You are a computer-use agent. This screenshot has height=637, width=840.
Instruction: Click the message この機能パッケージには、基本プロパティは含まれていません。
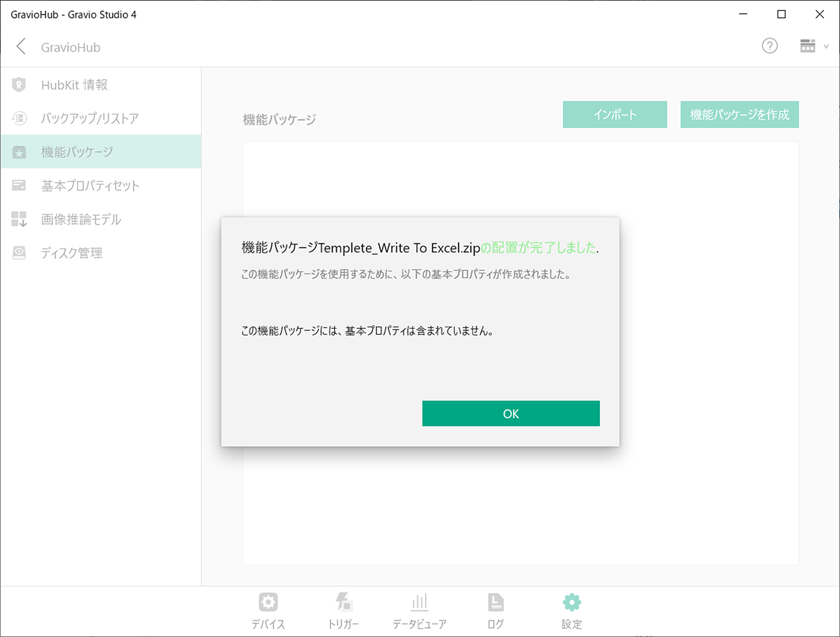367,331
